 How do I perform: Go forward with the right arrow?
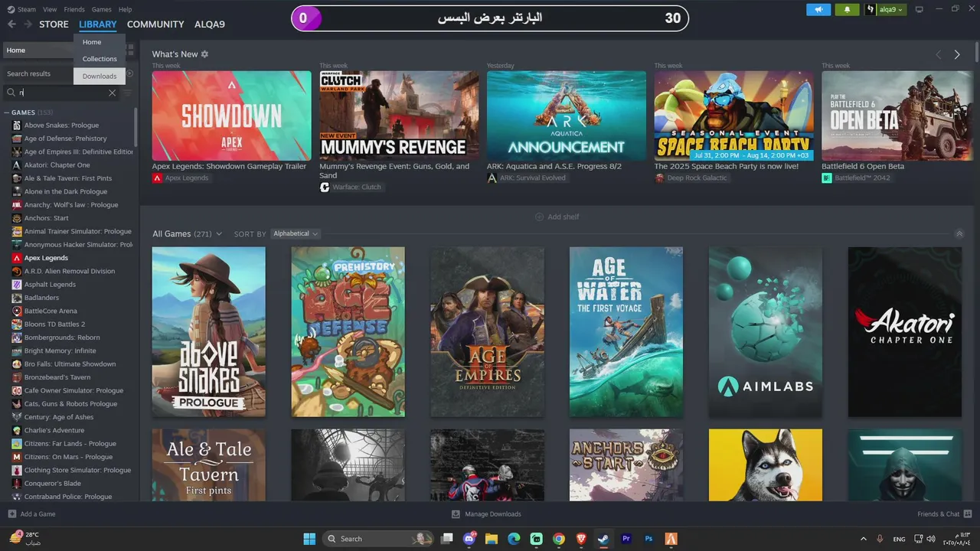click(28, 24)
